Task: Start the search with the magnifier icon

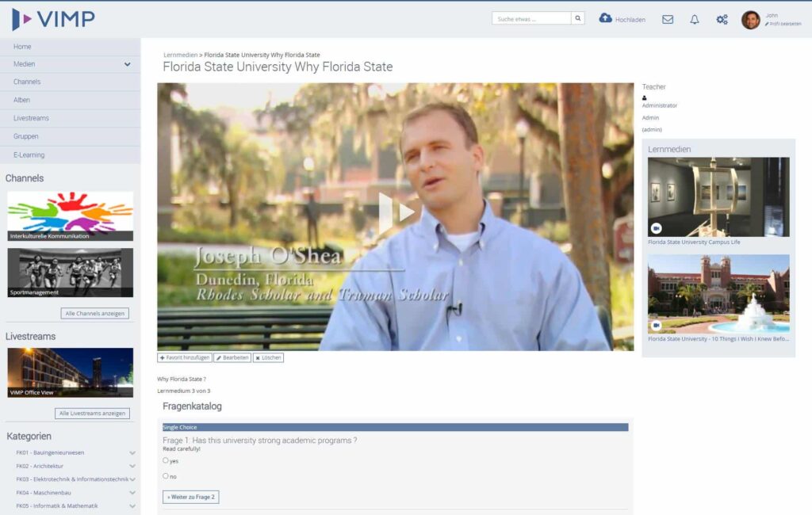Action: [577, 17]
